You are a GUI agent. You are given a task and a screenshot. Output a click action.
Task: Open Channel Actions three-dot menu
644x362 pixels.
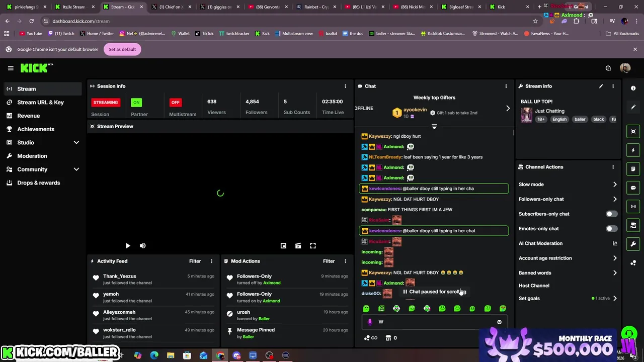pos(613,167)
